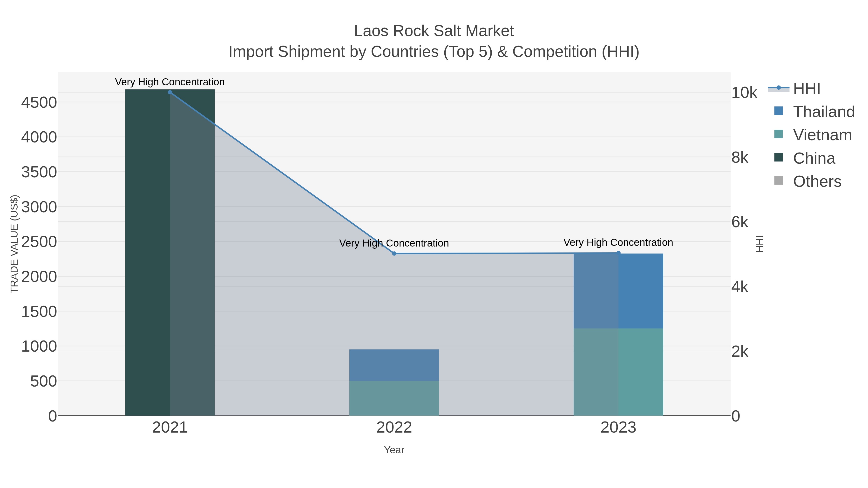
Task: Click the Thailand blue legend swatch
Action: click(x=779, y=110)
